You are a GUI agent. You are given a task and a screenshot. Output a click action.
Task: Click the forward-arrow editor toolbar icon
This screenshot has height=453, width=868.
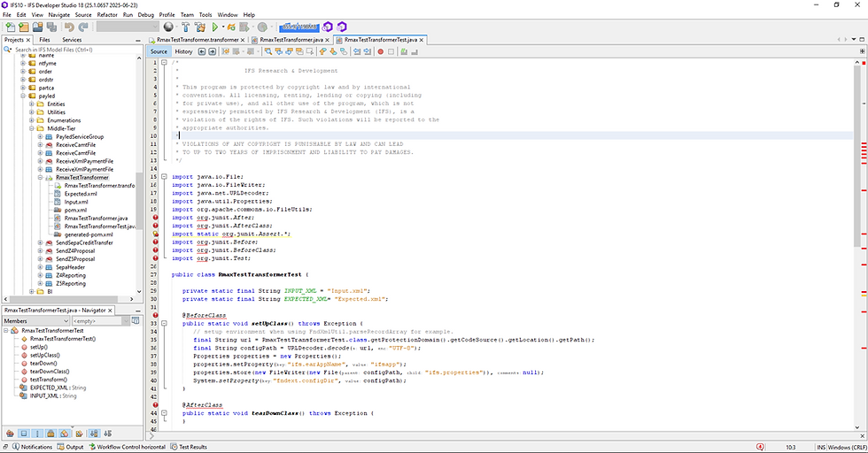pos(212,51)
